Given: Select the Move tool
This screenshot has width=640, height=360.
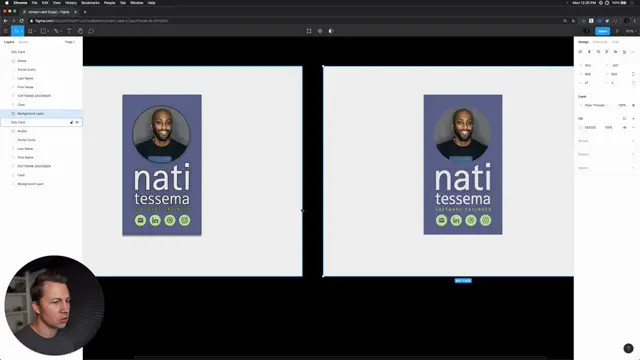Looking at the screenshot, I should coord(16,31).
